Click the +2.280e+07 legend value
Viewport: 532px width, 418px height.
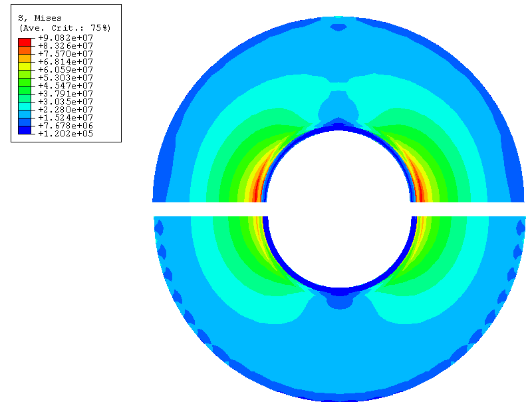pos(65,109)
